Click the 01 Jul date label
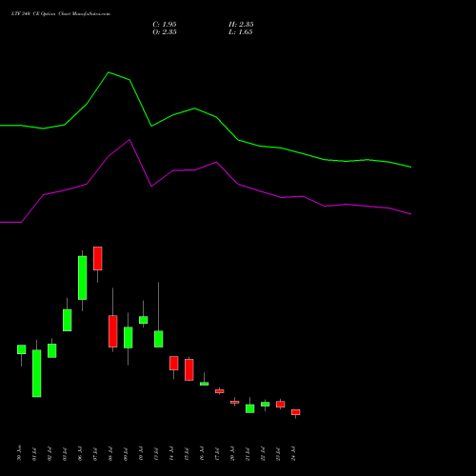 pos(34,453)
